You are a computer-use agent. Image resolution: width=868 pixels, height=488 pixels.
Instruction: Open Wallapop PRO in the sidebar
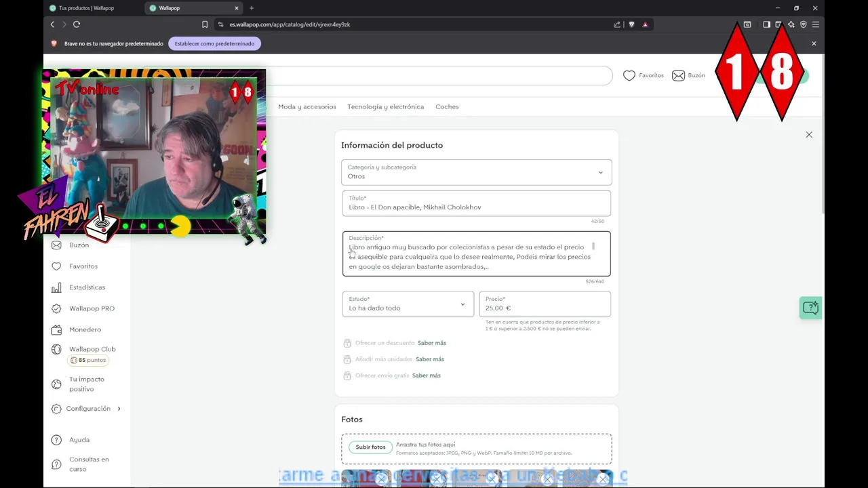point(92,308)
